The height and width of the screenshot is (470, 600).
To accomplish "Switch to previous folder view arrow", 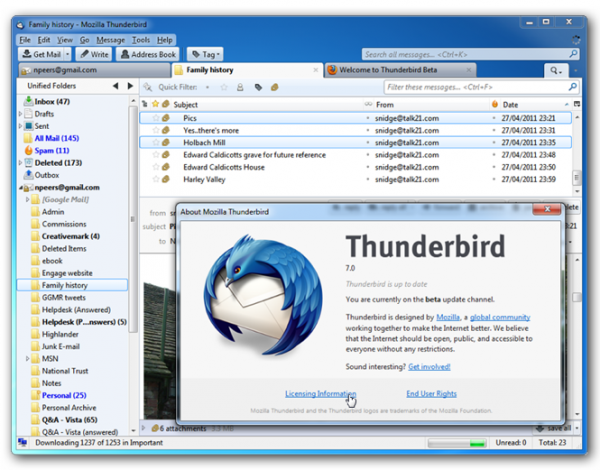I will 116,86.
